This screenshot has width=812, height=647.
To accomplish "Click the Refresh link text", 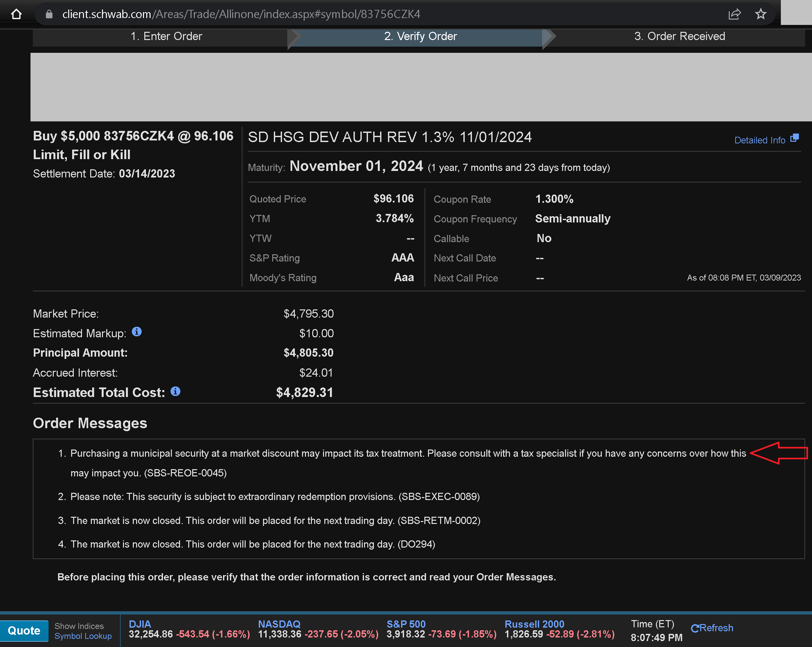I will click(x=716, y=628).
